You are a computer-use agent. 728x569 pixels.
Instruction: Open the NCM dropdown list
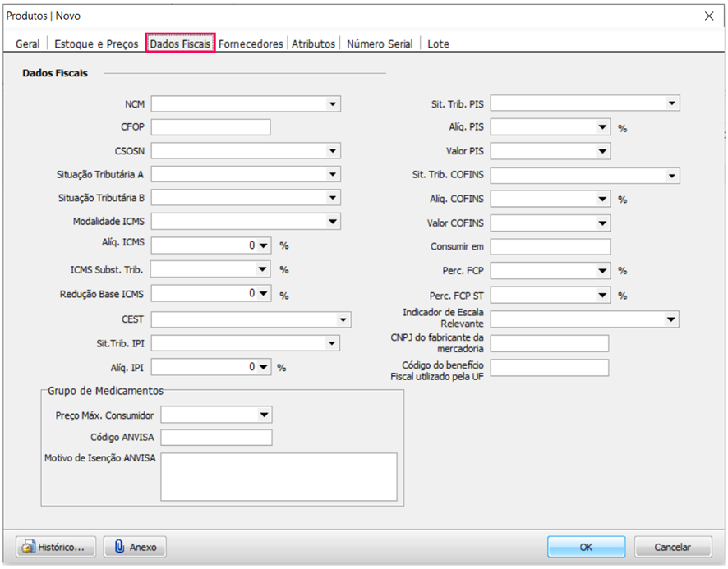[333, 104]
